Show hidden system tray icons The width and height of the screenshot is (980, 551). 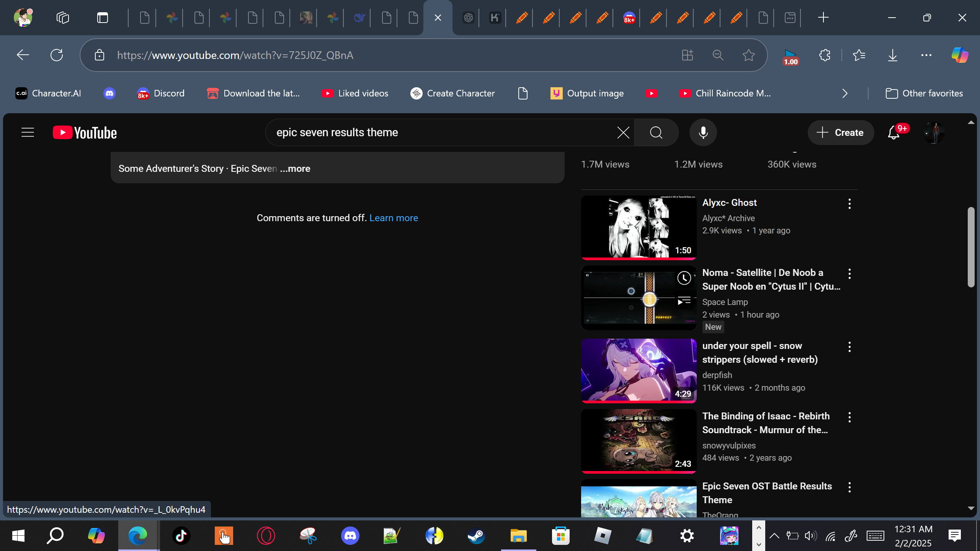774,535
